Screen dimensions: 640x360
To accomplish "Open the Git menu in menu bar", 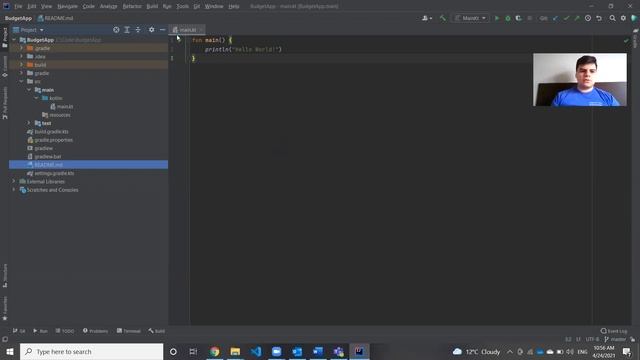I will click(x=197, y=6).
